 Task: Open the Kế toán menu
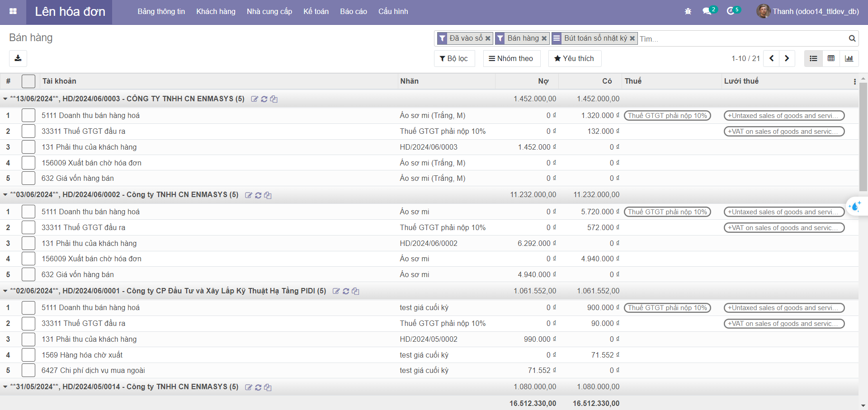(316, 11)
